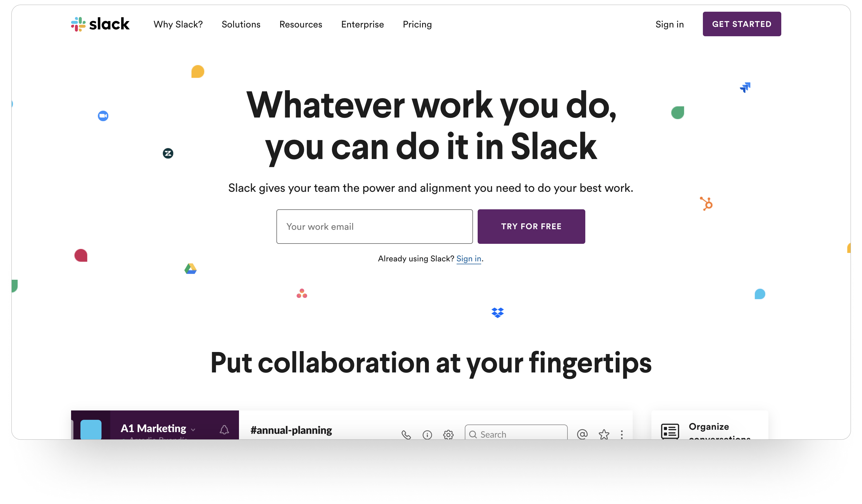This screenshot has height=504, width=862.
Task: Click the Zoom integration icon
Action: point(103,116)
